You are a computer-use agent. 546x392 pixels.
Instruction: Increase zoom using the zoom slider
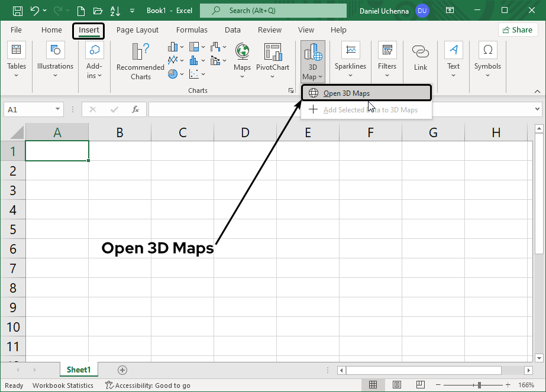coord(508,384)
